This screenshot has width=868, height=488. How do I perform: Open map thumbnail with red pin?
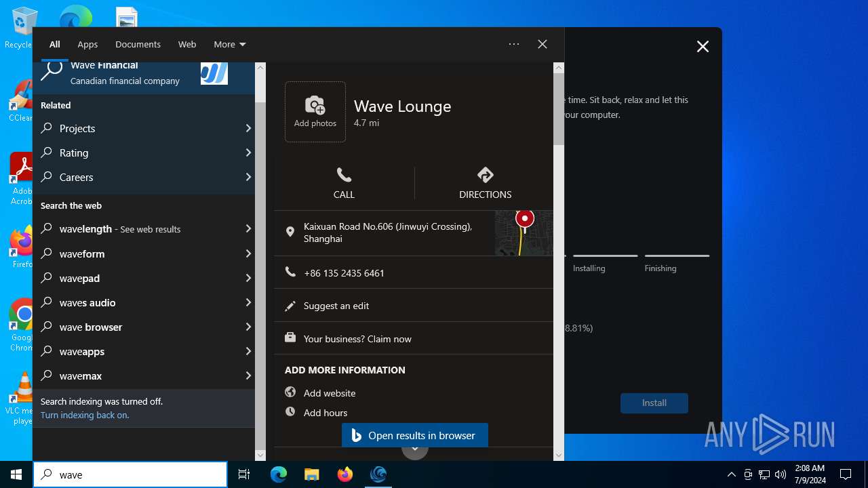point(524,232)
